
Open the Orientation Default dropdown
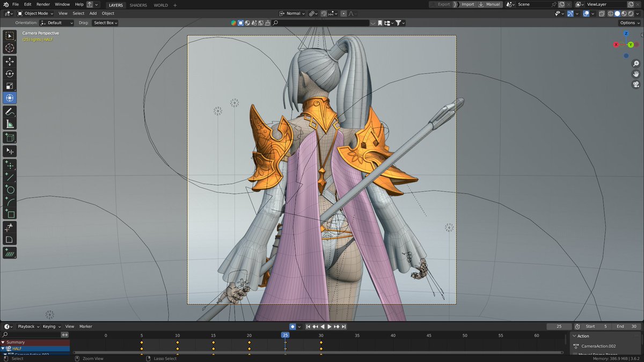pos(56,23)
